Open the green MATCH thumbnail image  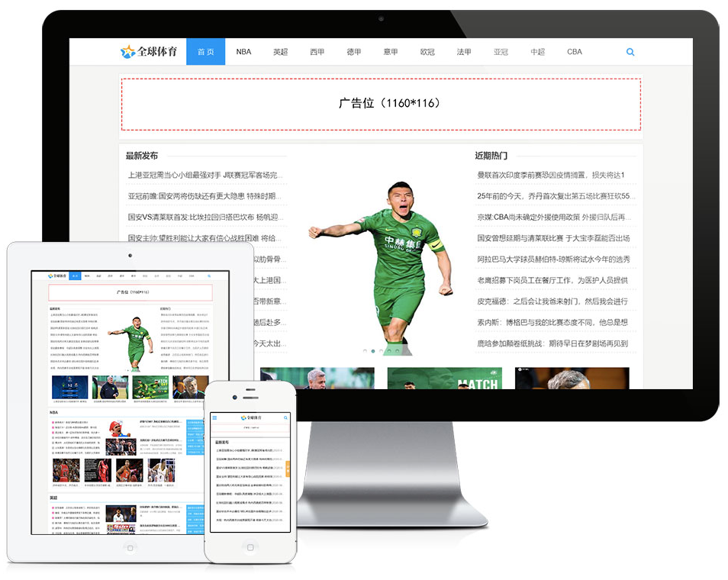pos(444,379)
